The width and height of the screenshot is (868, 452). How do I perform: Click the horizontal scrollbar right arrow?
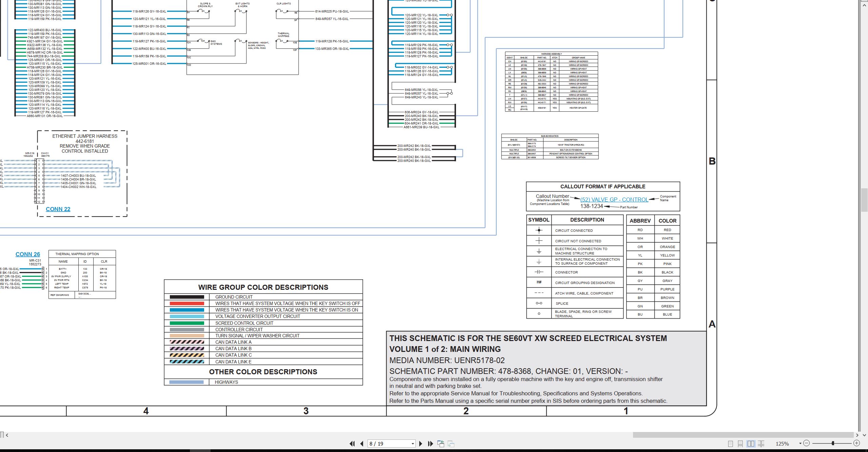[857, 435]
